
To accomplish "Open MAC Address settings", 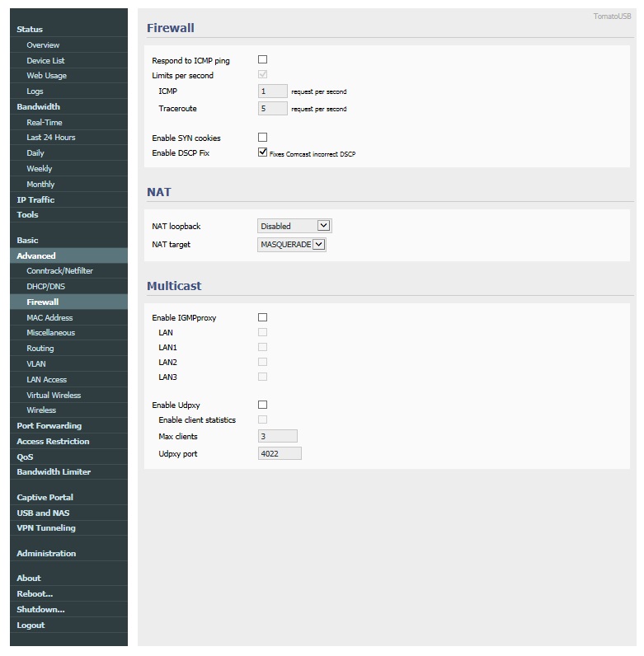I will [x=69, y=317].
